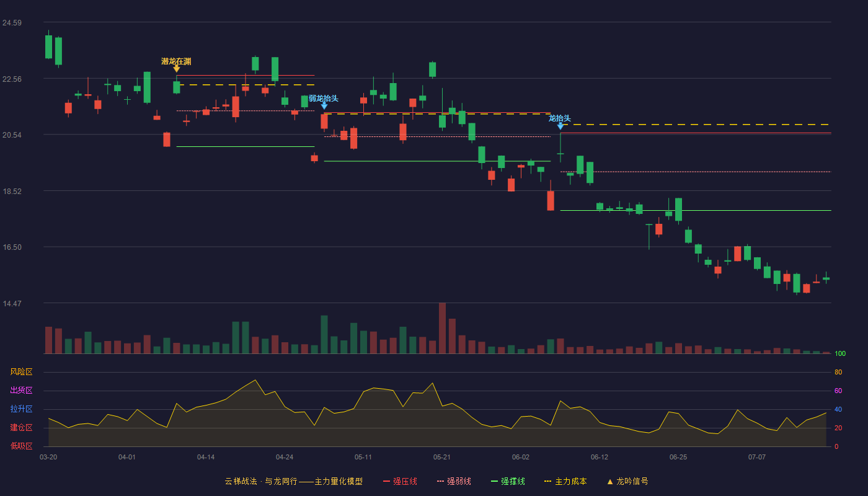Screen dimensions: 868x496
Task: Toggle the 龙吟信号 legend entry
Action: point(627,481)
